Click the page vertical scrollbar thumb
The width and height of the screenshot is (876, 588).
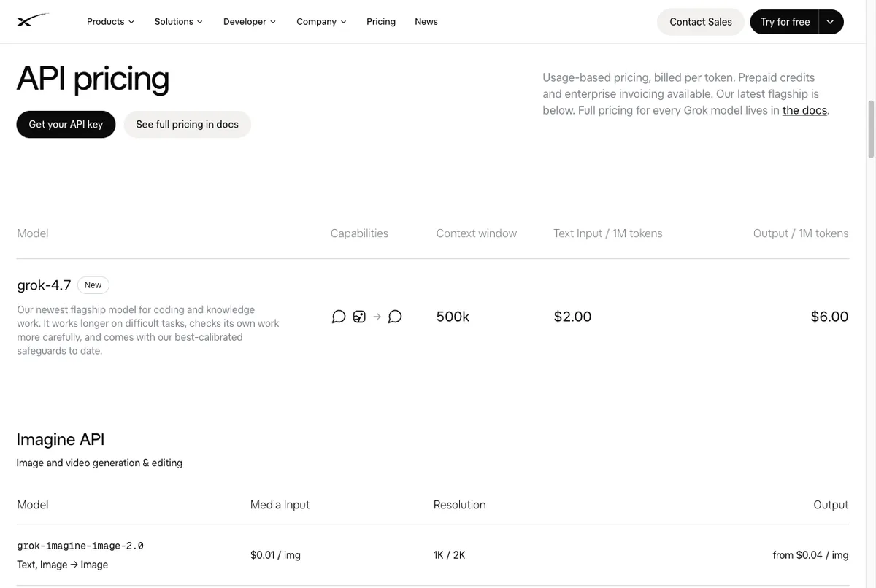(871, 129)
